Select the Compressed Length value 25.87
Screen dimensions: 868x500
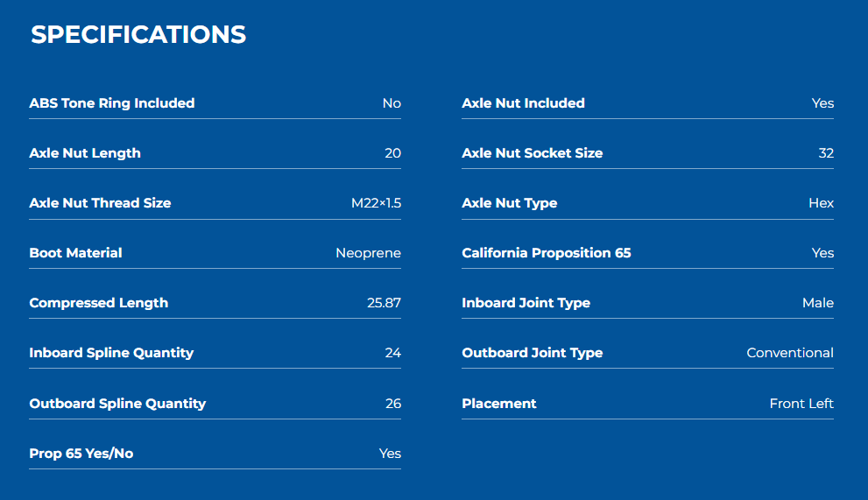tap(385, 302)
